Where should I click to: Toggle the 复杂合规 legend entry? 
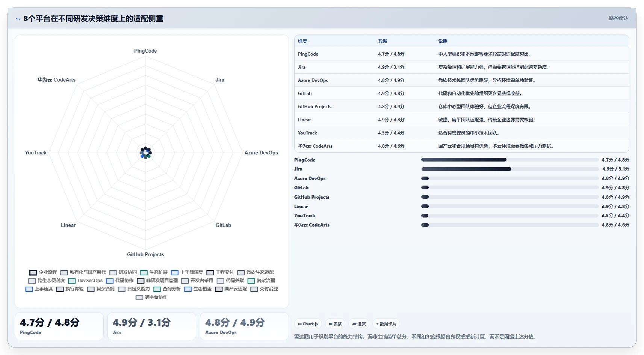click(x=101, y=289)
